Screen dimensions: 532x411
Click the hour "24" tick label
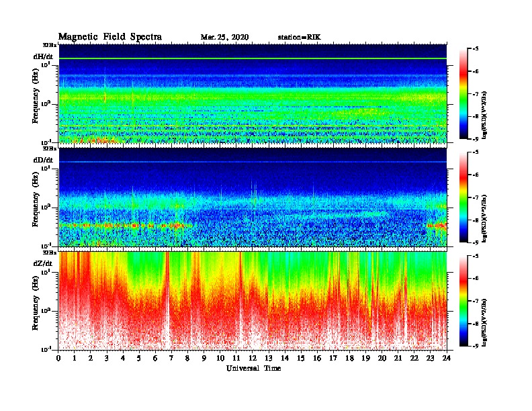point(447,358)
